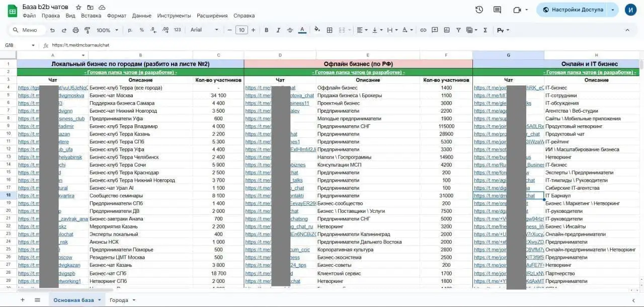Open text rotation dropdown
The width and height of the screenshot is (644, 307).
pyautogui.click(x=407, y=30)
